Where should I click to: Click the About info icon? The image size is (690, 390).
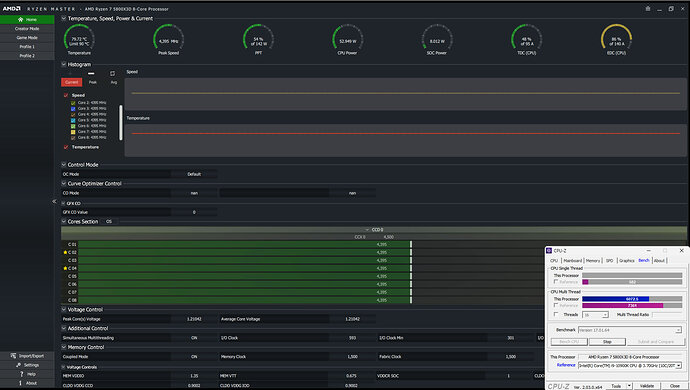[20, 383]
